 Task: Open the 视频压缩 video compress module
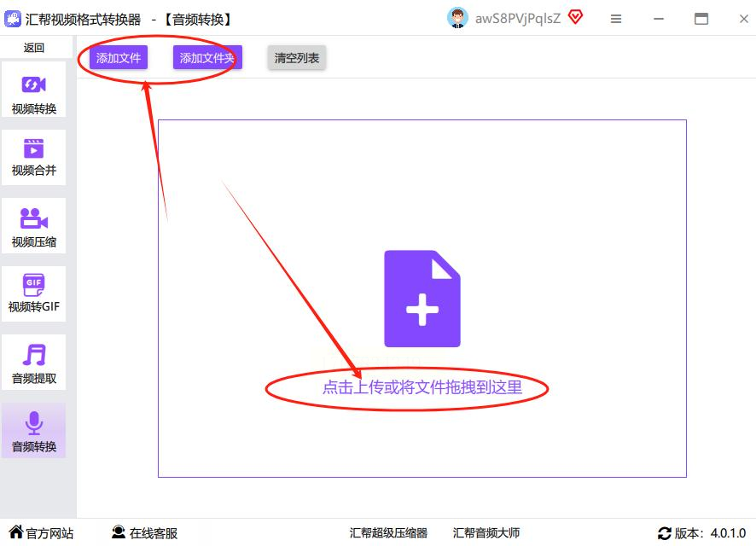(34, 225)
